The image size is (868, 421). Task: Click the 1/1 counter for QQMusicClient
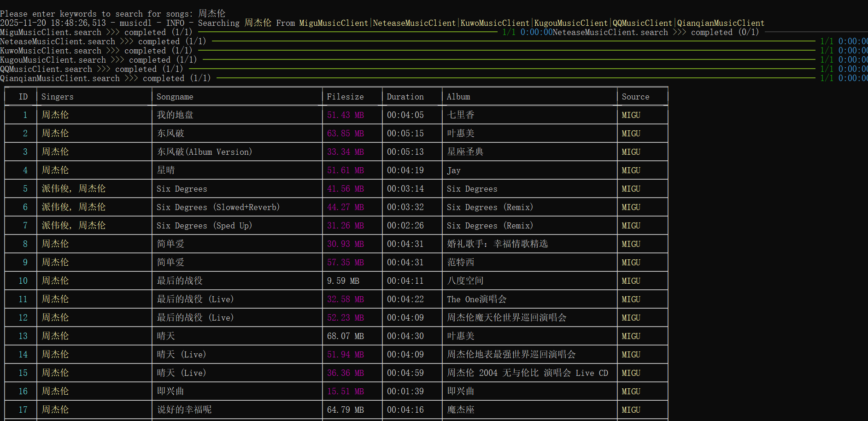pos(826,69)
